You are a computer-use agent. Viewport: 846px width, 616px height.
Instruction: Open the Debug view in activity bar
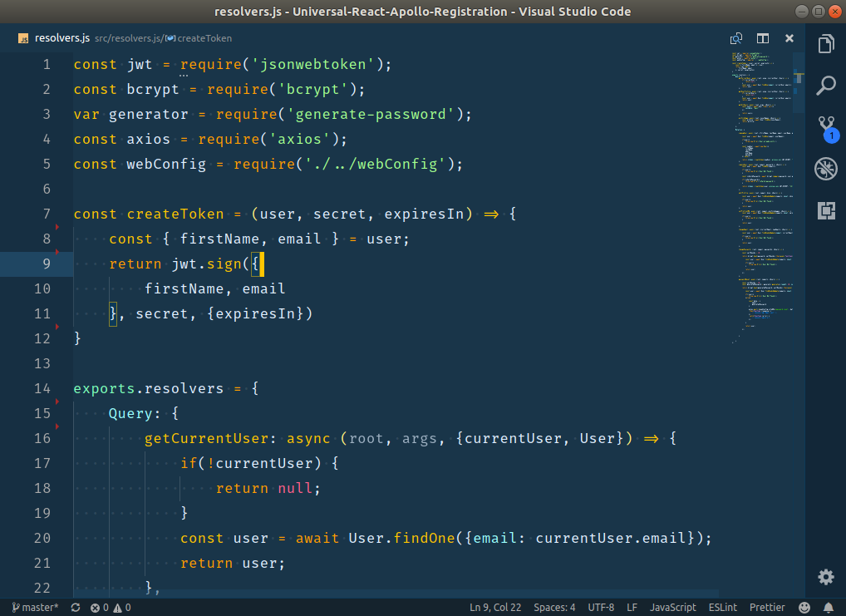[825, 169]
